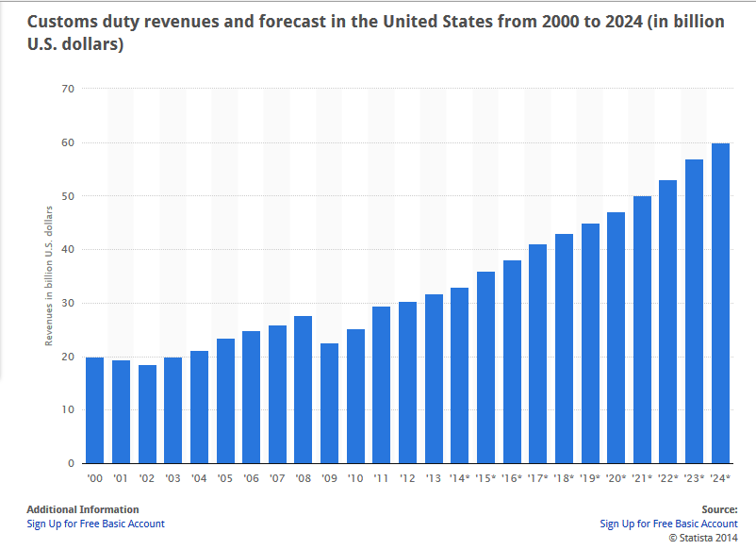Select the '24* forecast bar
756x549 pixels.
point(721,304)
